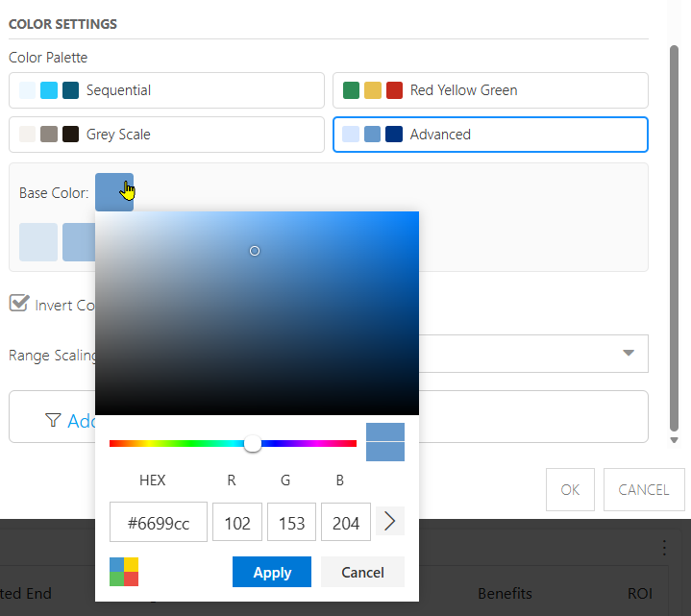Cancel the color picker popup
Viewport: 691px width, 616px height.
click(362, 572)
